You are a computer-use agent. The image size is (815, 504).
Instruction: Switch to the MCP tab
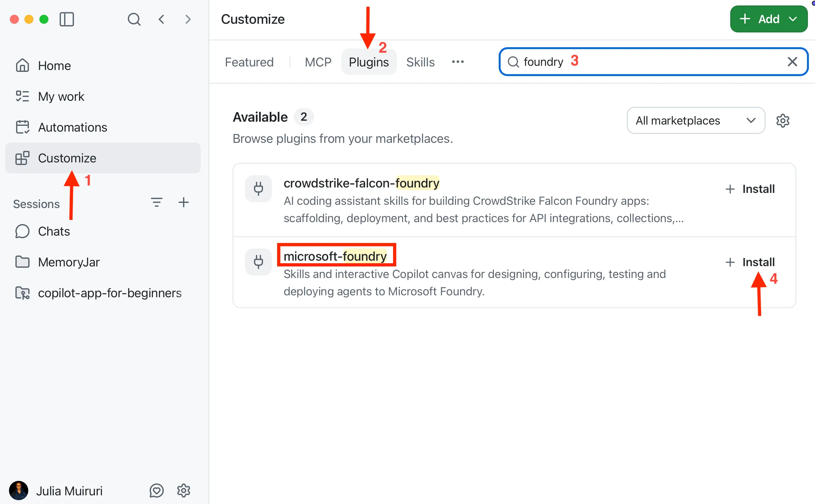click(318, 62)
